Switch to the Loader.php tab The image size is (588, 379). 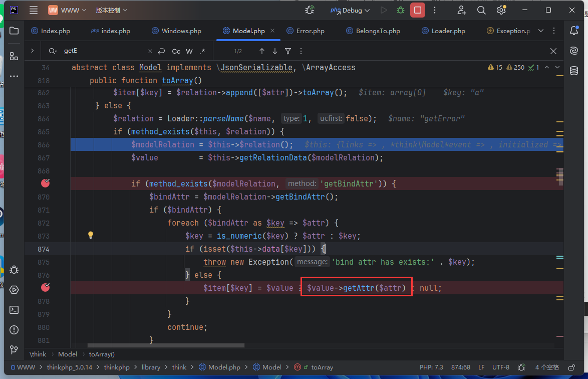tap(448, 31)
